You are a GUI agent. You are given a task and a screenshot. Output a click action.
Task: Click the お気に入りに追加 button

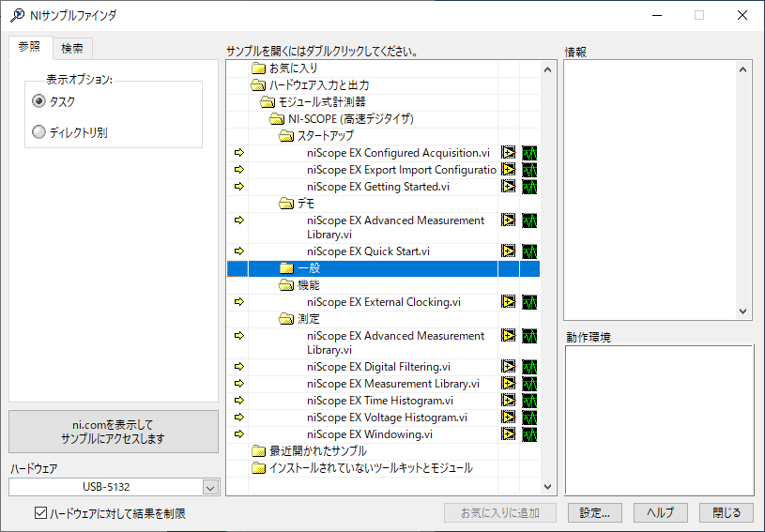tap(500, 513)
